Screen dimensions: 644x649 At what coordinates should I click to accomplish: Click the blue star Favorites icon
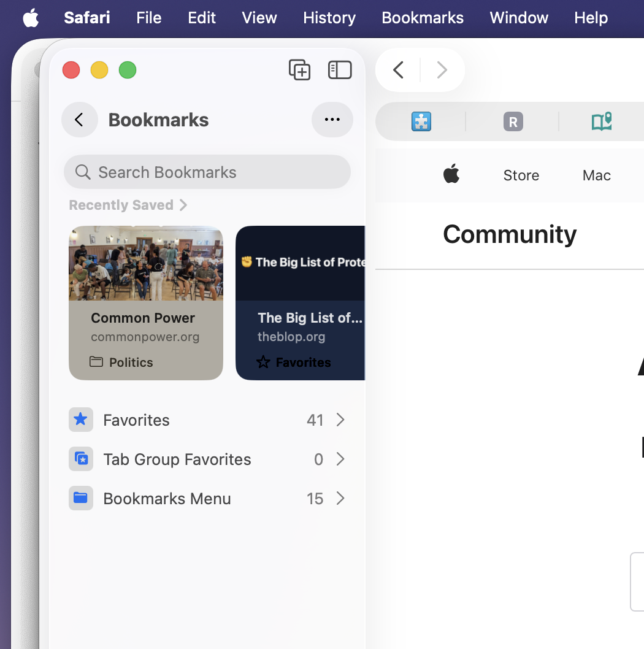(x=81, y=420)
